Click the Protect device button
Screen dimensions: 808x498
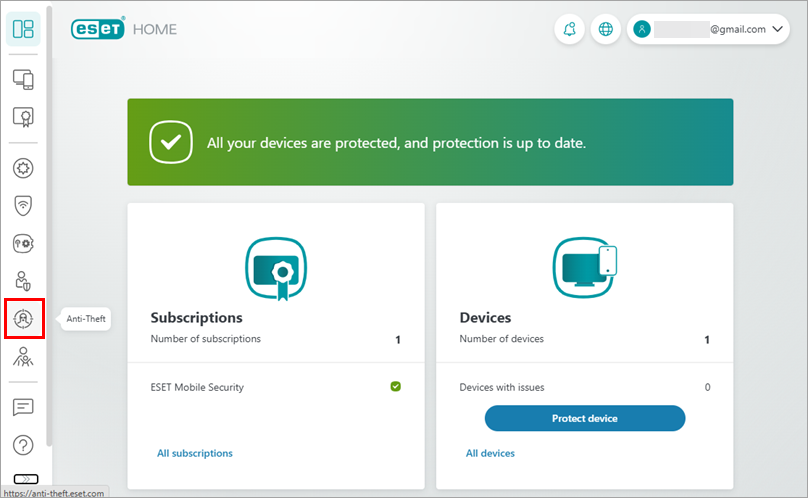click(585, 418)
